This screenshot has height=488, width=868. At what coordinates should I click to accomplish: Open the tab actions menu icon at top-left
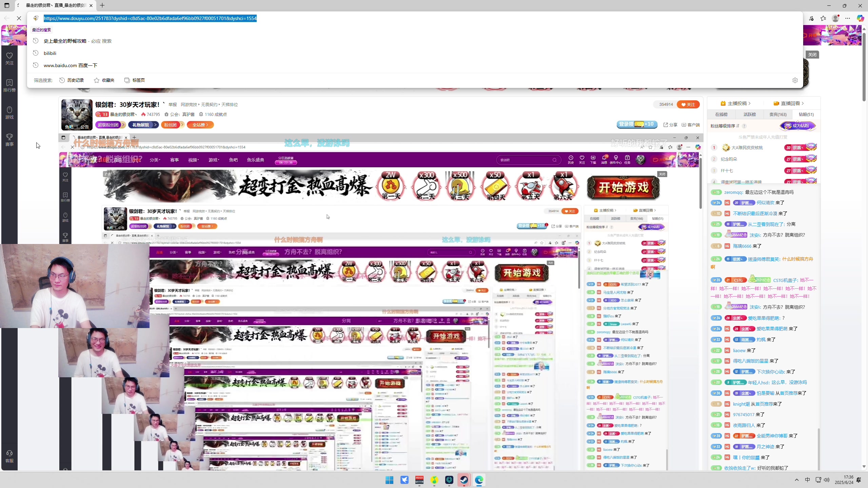[7, 5]
